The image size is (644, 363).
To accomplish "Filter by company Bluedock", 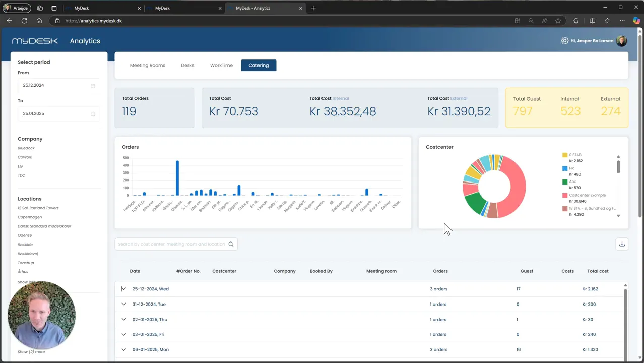I will pyautogui.click(x=26, y=148).
